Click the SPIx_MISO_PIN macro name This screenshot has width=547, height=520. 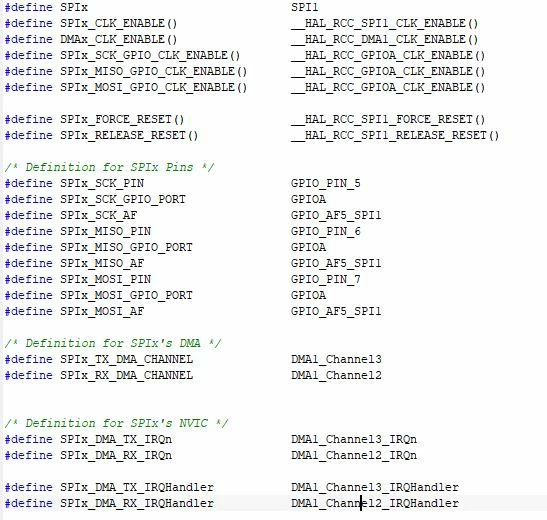(x=105, y=232)
